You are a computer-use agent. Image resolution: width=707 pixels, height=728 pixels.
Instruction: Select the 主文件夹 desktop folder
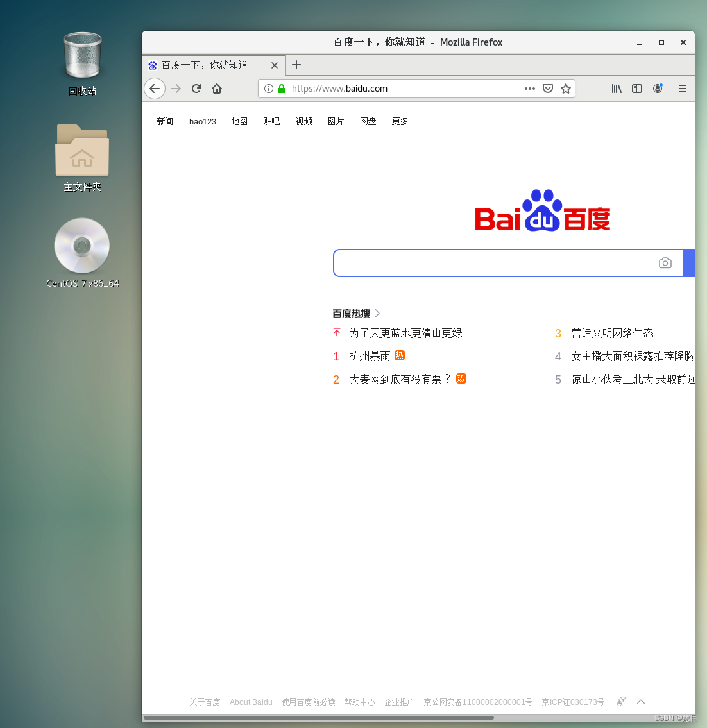click(82, 158)
